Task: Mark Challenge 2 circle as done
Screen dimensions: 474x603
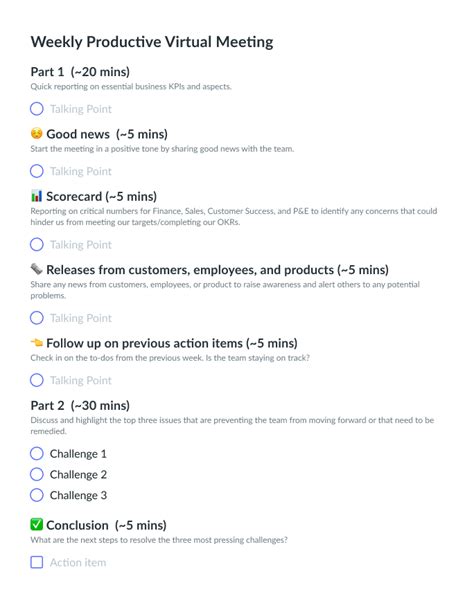Action: pos(37,474)
